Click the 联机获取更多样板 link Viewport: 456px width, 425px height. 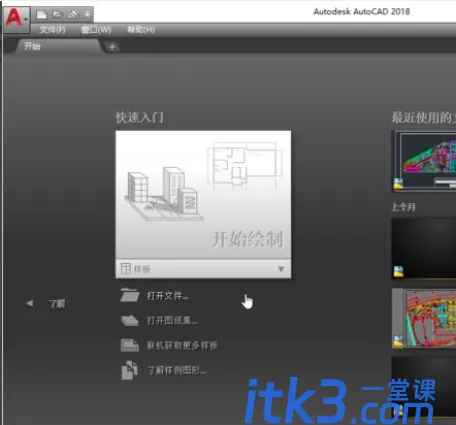click(183, 346)
